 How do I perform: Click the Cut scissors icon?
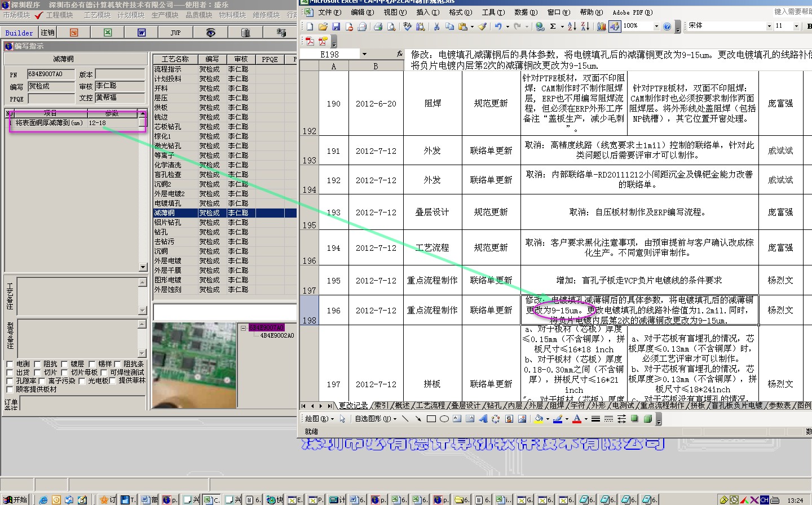tap(436, 26)
